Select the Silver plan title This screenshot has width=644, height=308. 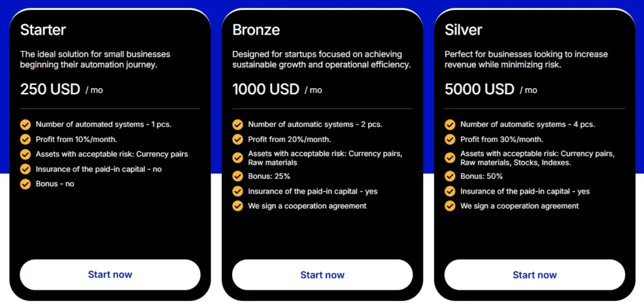click(x=464, y=30)
